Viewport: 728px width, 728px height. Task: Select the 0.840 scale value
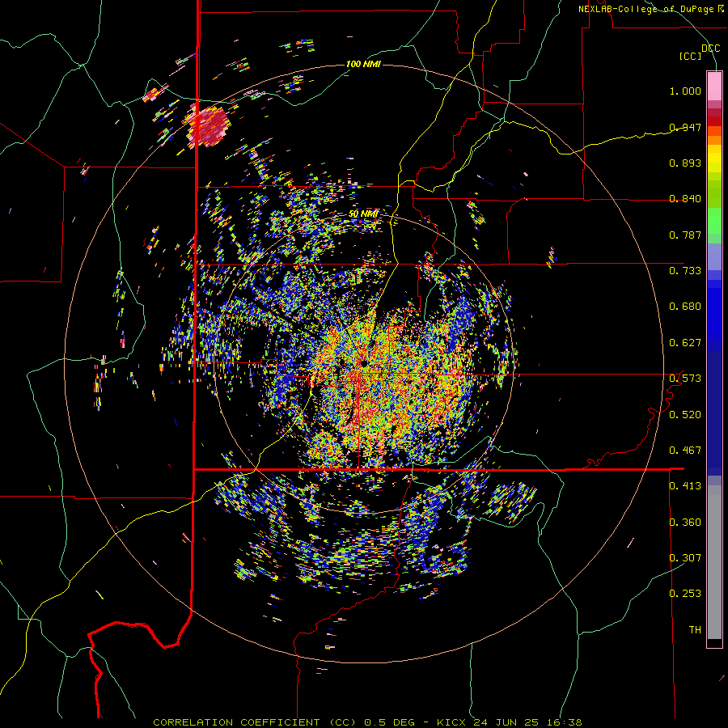[x=685, y=199]
